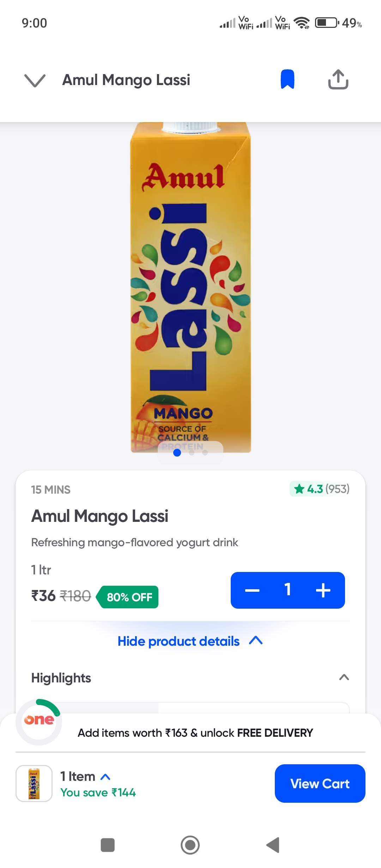Viewport: 381px width, 868px height.
Task: Open the 4.3 star rating reviews
Action: pos(320,489)
